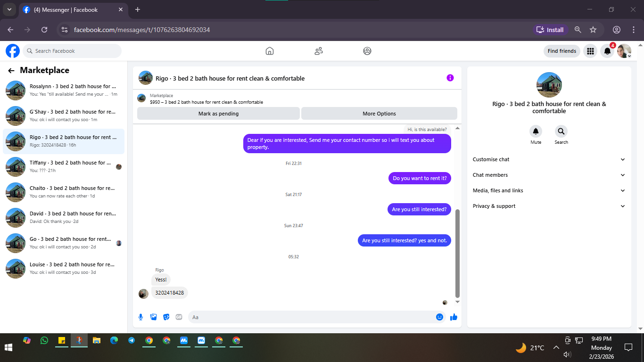Open WhatsApp from the taskbar

pyautogui.click(x=44, y=340)
